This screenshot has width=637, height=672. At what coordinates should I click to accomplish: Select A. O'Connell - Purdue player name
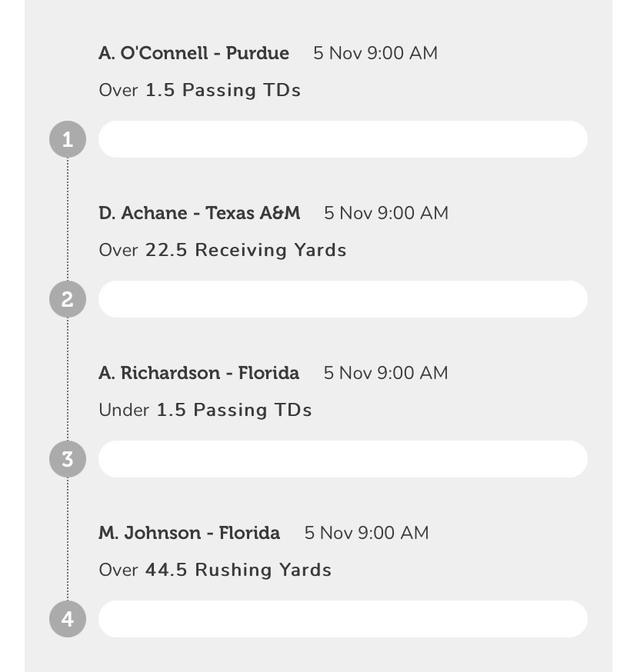(x=194, y=53)
